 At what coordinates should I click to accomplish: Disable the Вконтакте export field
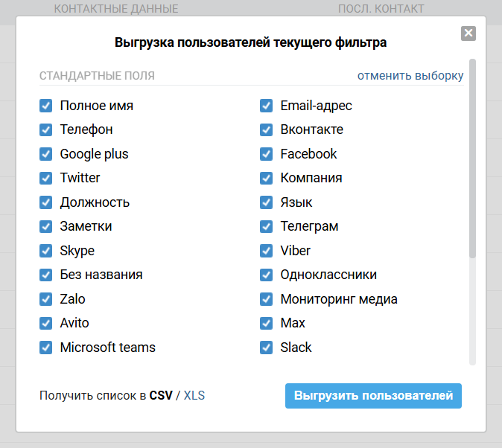pyautogui.click(x=267, y=129)
